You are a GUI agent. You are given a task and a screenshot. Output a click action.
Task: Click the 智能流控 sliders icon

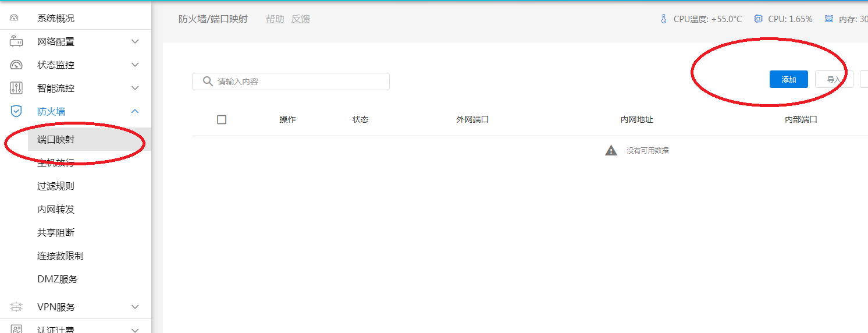[16, 88]
